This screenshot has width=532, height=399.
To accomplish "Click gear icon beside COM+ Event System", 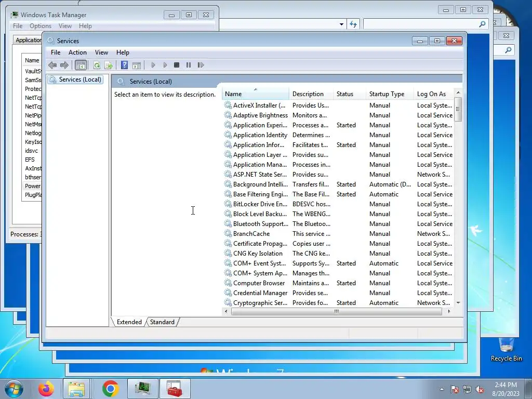I will tap(228, 263).
